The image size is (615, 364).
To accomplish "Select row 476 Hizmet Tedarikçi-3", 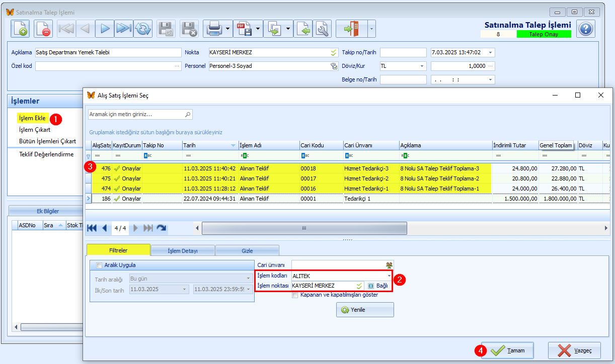I will coord(347,168).
